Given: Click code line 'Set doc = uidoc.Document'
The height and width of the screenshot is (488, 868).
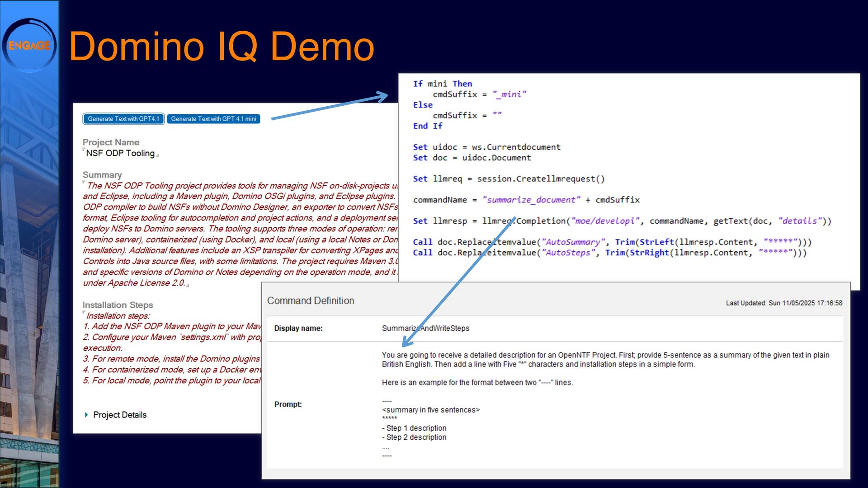Looking at the screenshot, I should (x=472, y=158).
